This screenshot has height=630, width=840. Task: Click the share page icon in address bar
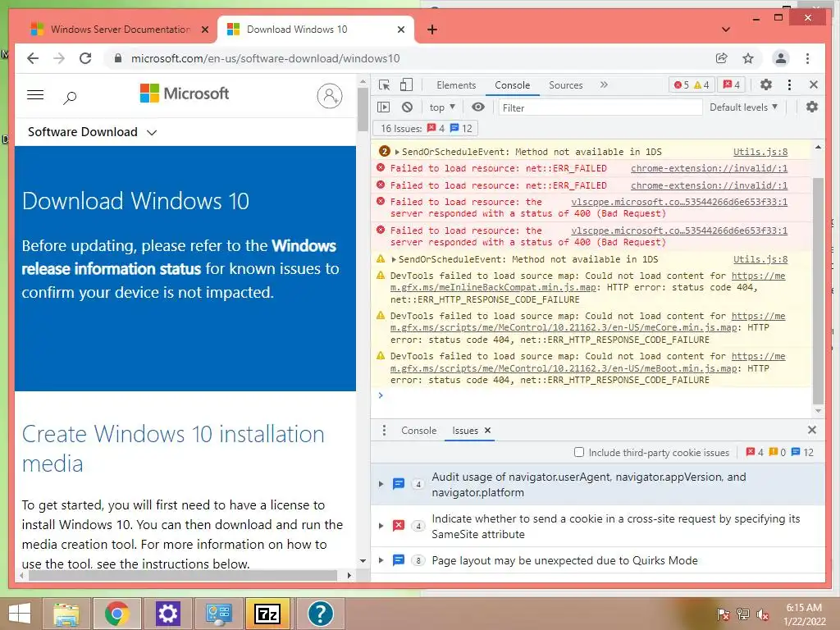coord(722,58)
